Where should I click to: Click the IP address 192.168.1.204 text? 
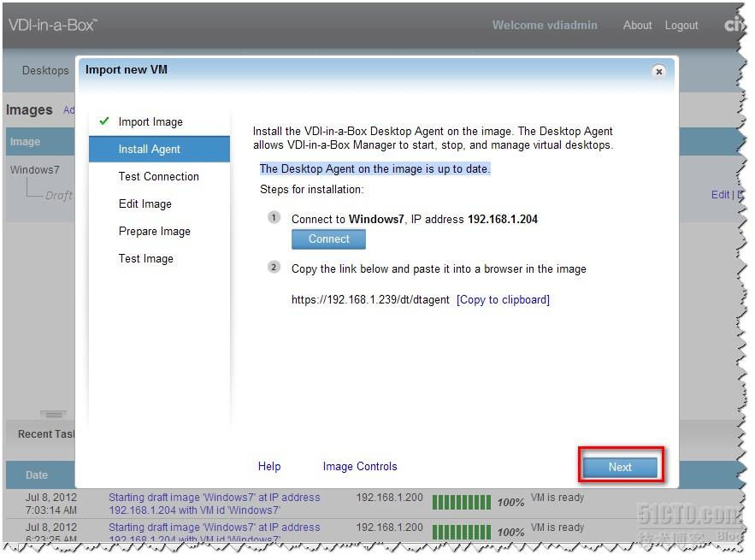(x=503, y=219)
